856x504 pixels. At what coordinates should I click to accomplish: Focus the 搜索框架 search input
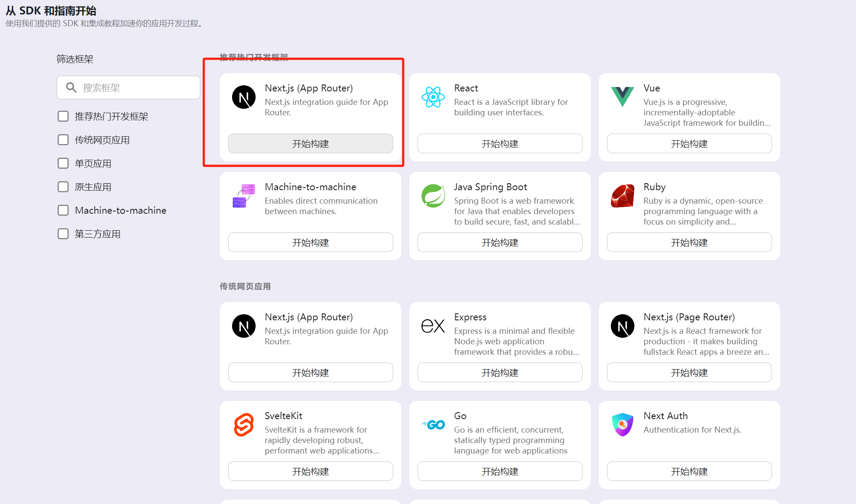click(128, 87)
